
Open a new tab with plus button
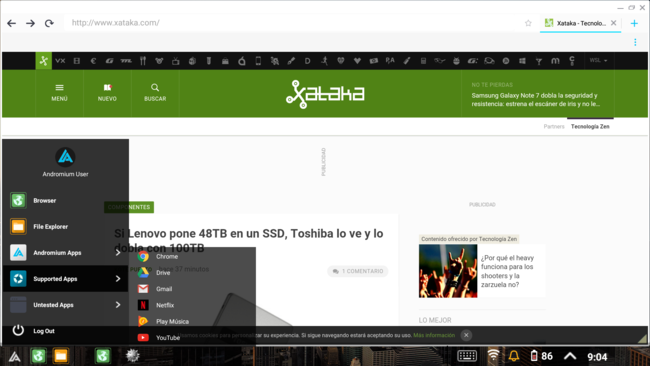pyautogui.click(x=634, y=23)
